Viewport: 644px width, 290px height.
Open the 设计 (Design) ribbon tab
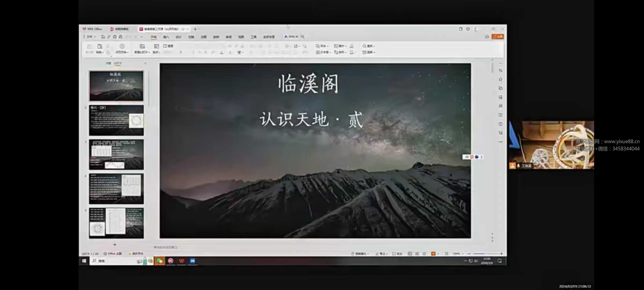point(178,37)
